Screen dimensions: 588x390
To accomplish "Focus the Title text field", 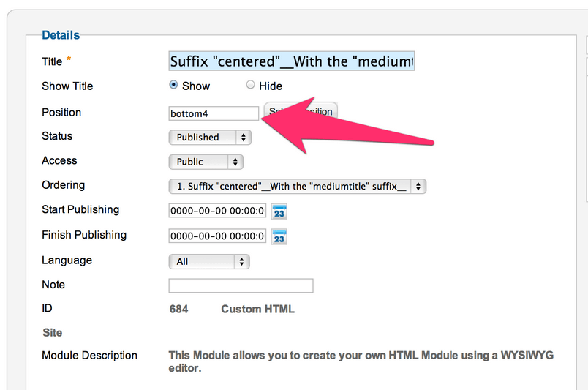I will tap(292, 61).
